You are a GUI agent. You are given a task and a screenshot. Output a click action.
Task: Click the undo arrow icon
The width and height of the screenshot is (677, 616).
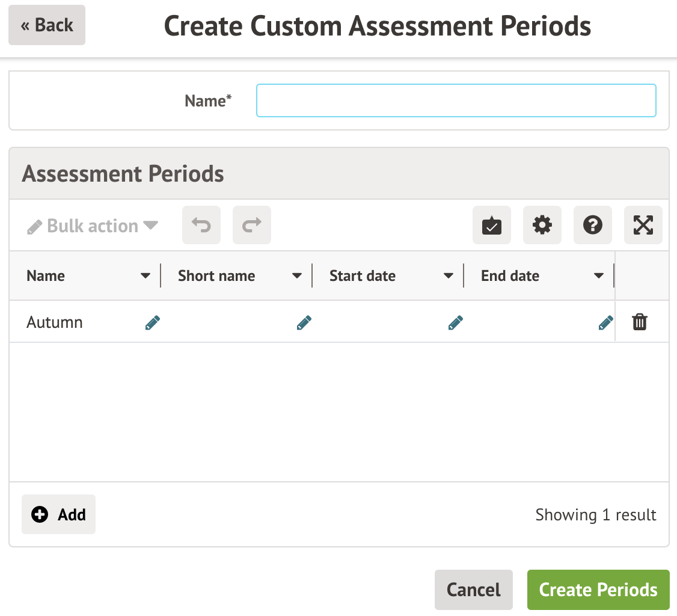[201, 226]
